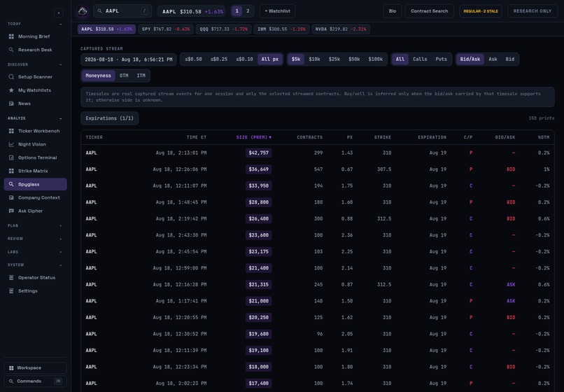Click the slash shortcut badge in search box
Viewport: 564px width, 392px height.
[x=145, y=11]
